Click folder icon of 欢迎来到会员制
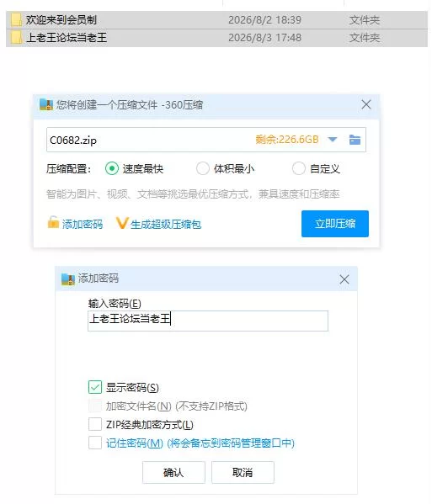This screenshot has width=448, height=504. coord(16,20)
